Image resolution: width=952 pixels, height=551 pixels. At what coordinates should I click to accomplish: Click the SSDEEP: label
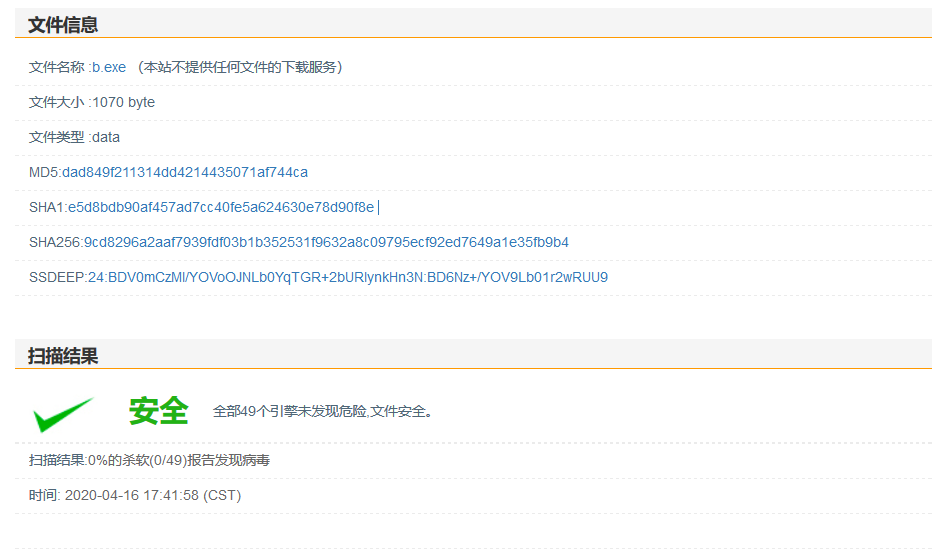click(58, 277)
